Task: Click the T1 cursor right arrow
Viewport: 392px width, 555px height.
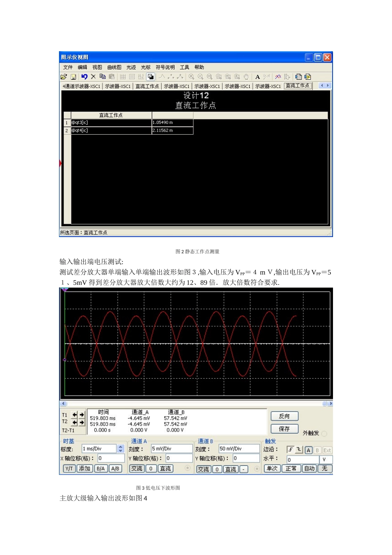Action: (82, 415)
